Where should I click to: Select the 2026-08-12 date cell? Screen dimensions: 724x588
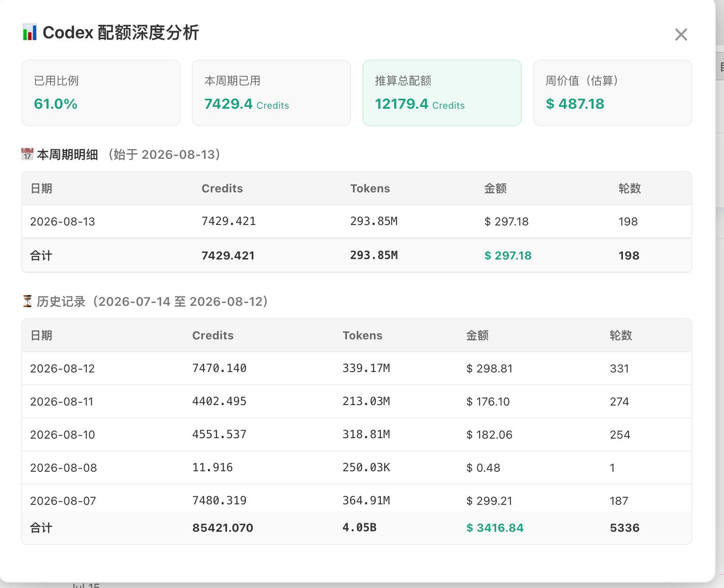(62, 369)
